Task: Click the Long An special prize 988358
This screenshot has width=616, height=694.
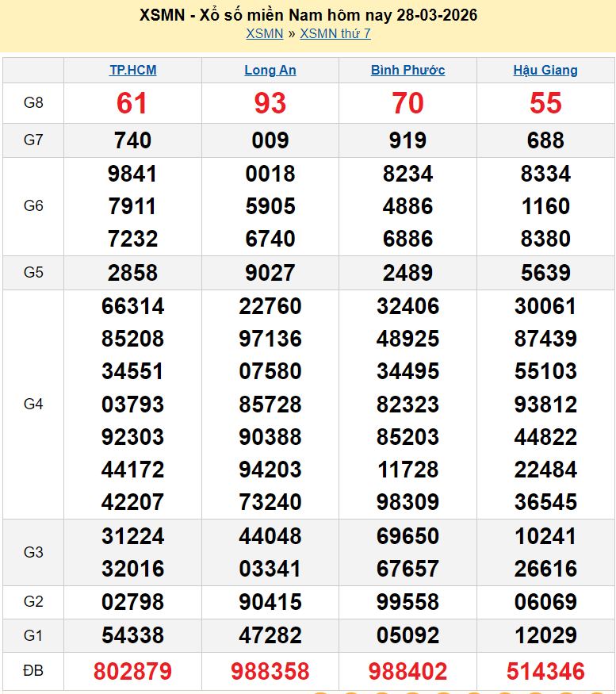Action: click(270, 672)
